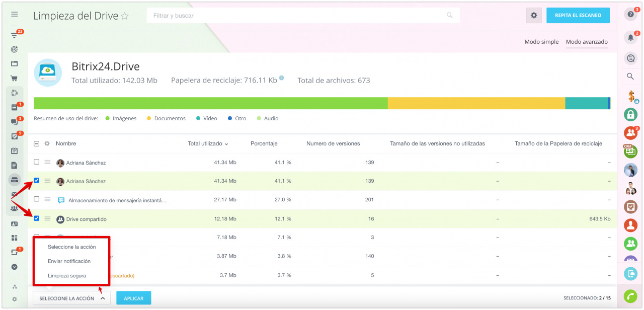Image resolution: width=644 pixels, height=310 pixels.
Task: Uncheck the Drive compartido row checkbox
Action: [x=36, y=218]
